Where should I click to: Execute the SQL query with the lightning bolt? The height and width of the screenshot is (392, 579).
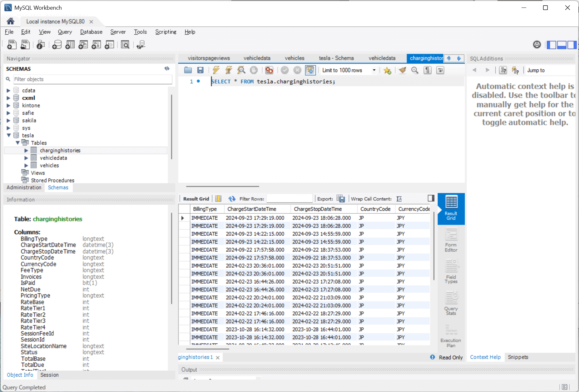pyautogui.click(x=216, y=70)
